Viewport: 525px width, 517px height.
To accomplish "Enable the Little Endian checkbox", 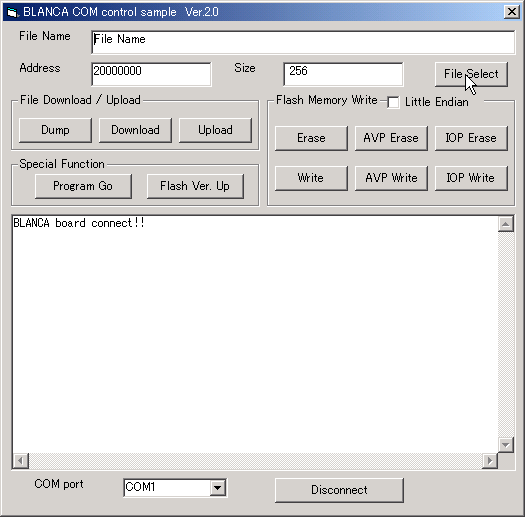I will point(393,102).
